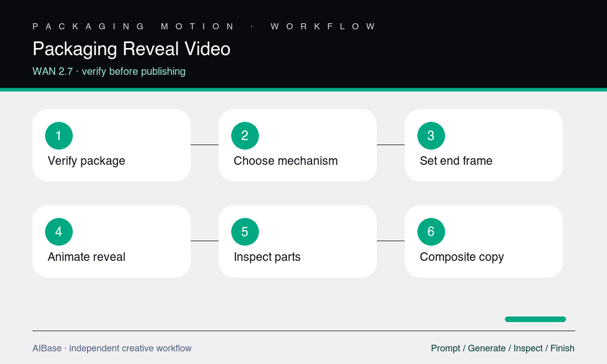Select the 'Set end frame' label

[x=456, y=161]
